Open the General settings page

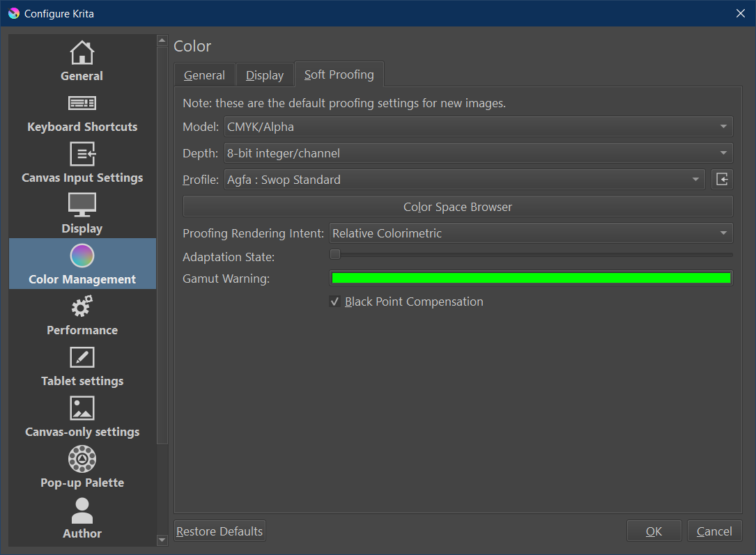[x=82, y=60]
